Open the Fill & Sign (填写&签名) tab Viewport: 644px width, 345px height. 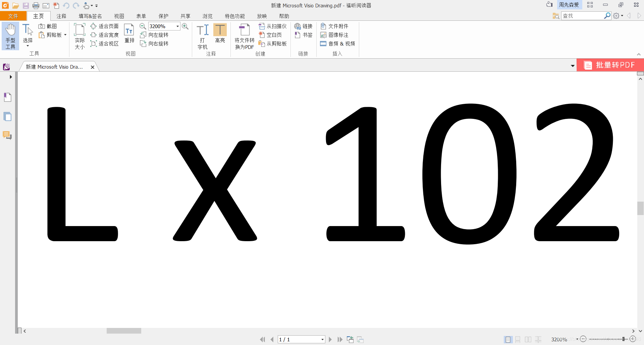(x=90, y=16)
